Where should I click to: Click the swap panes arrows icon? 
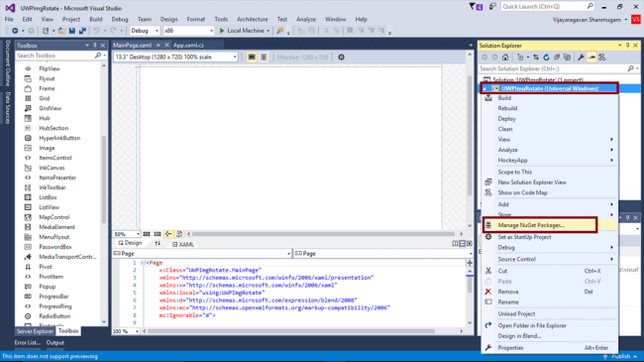pyautogui.click(x=158, y=244)
